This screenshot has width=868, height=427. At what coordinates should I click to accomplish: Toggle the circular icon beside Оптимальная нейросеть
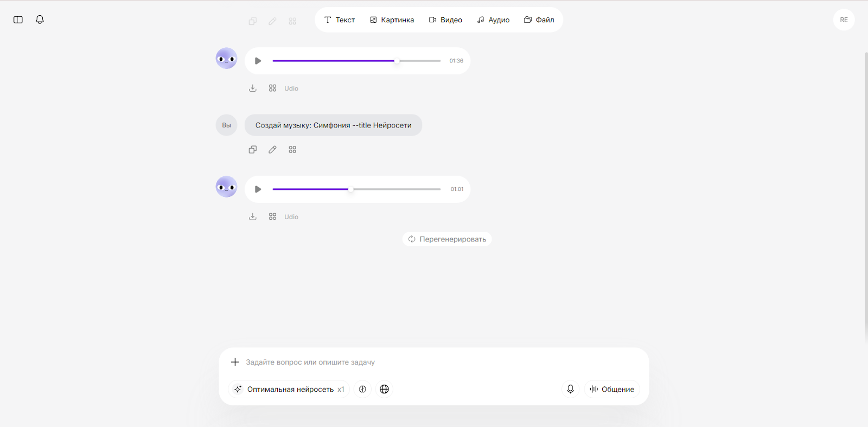[x=362, y=389]
